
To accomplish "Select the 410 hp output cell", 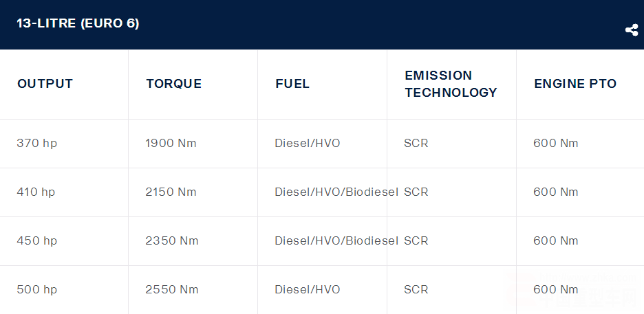I will [x=36, y=192].
